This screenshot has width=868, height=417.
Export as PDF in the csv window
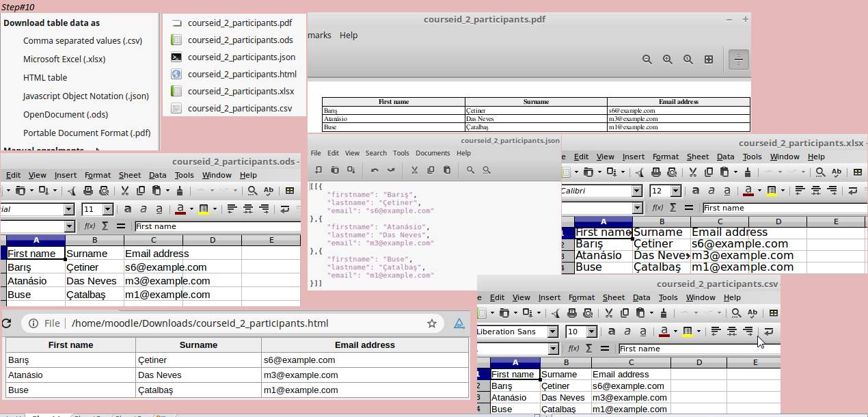[556, 313]
